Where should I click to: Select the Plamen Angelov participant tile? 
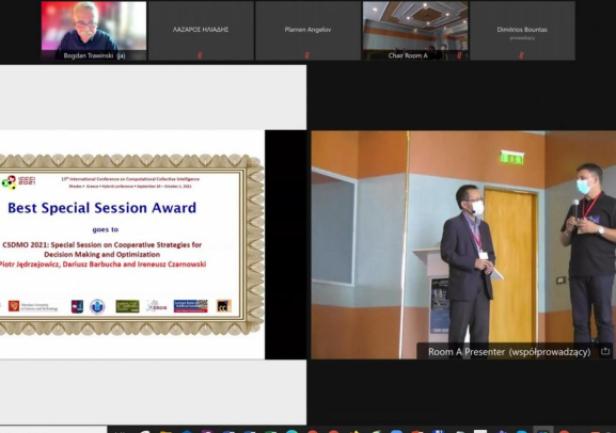[x=307, y=28]
